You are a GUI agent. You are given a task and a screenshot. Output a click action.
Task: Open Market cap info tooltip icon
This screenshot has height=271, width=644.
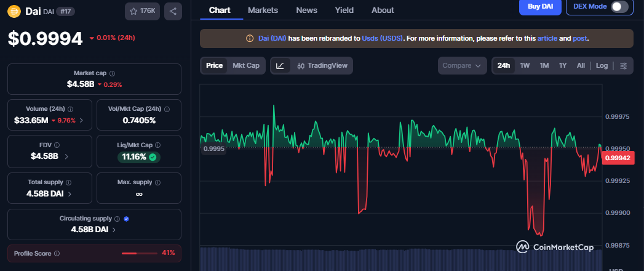tap(112, 73)
